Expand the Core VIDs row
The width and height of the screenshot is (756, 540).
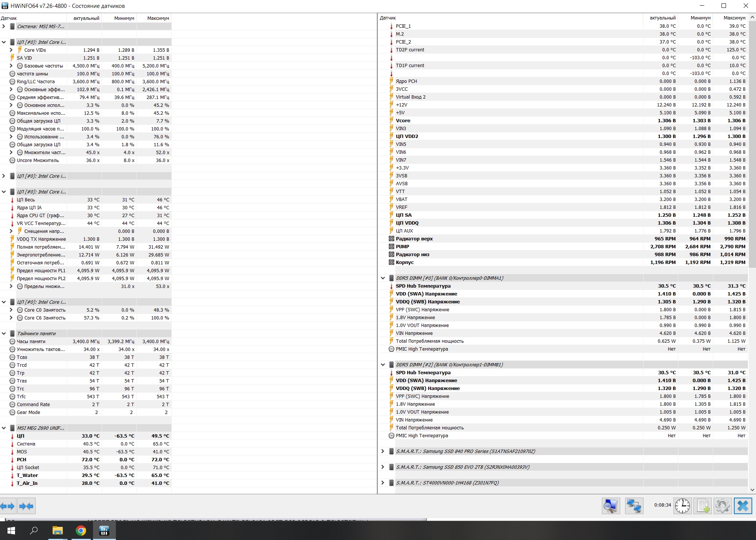point(11,50)
